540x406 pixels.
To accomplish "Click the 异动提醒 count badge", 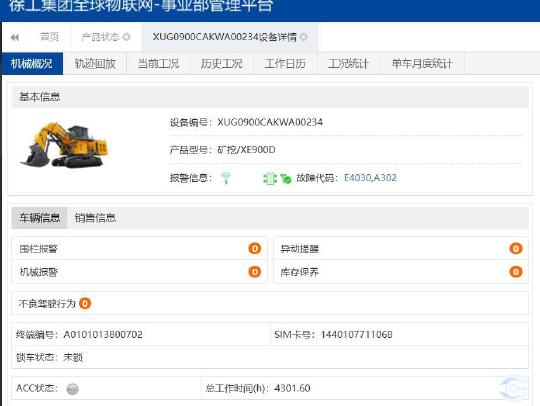I will click(516, 248).
